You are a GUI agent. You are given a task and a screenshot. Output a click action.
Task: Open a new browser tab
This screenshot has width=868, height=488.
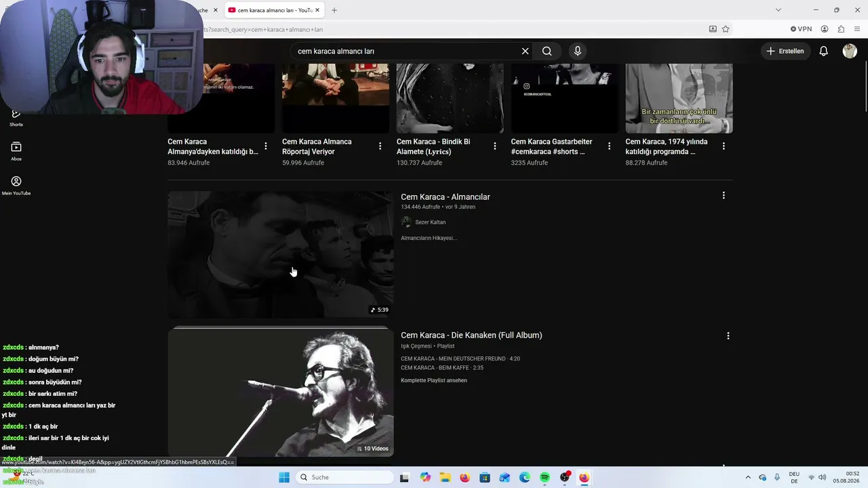click(x=334, y=10)
